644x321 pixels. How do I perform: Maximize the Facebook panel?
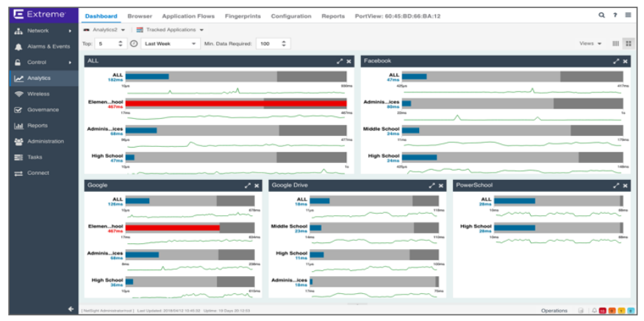pos(615,61)
